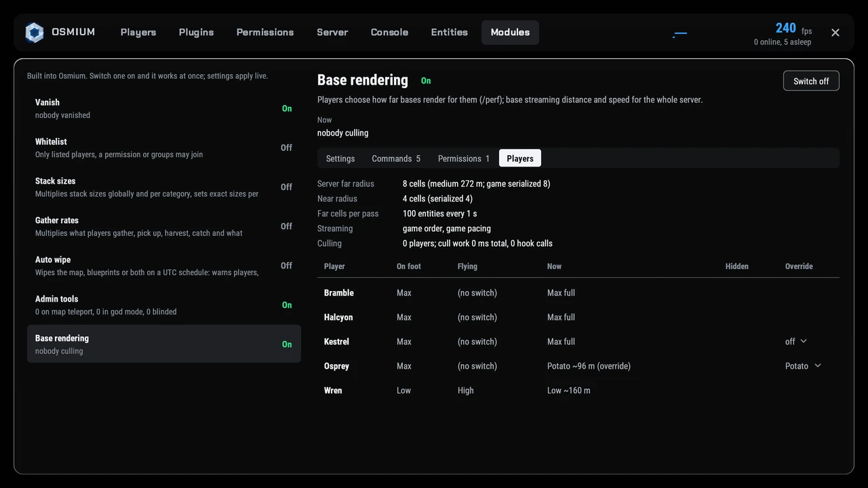This screenshot has height=488, width=868.
Task: Click the Osmium cube logo icon
Action: [35, 33]
